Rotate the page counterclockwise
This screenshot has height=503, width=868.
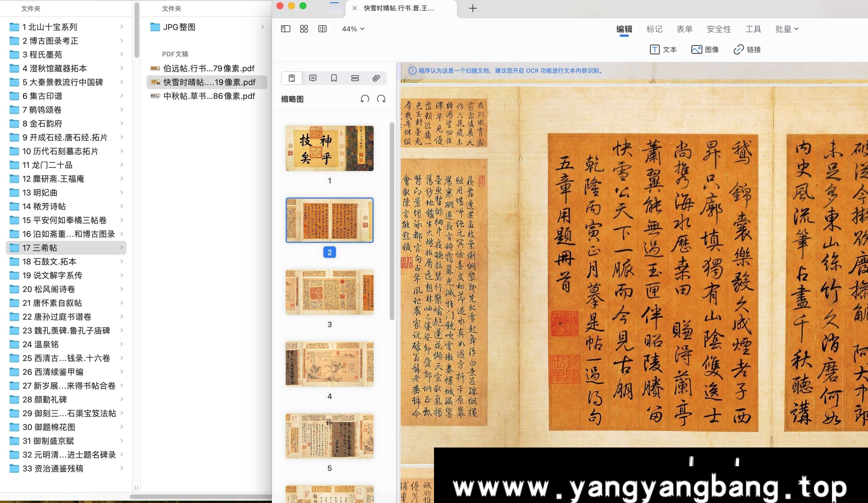click(x=365, y=99)
